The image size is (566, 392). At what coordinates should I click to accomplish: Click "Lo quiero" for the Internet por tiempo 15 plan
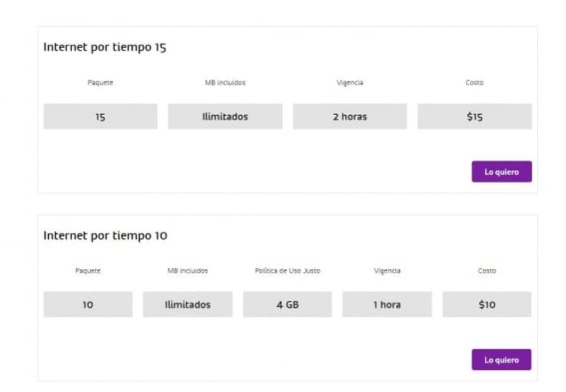(501, 171)
